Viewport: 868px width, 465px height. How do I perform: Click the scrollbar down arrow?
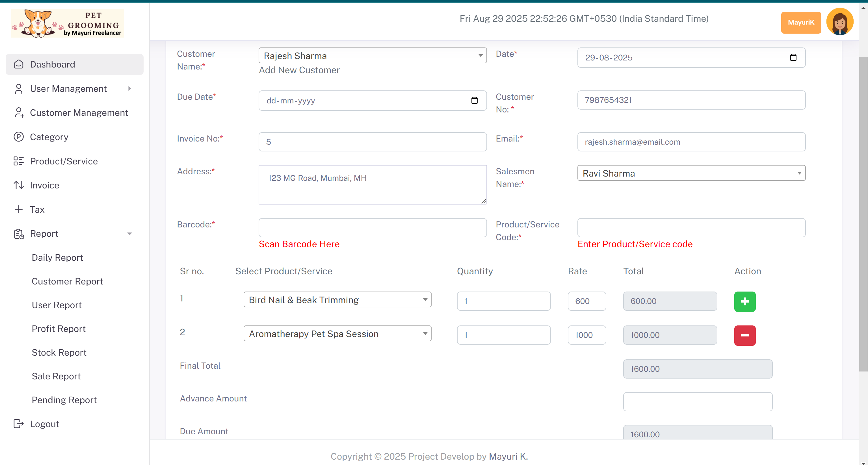(863, 463)
